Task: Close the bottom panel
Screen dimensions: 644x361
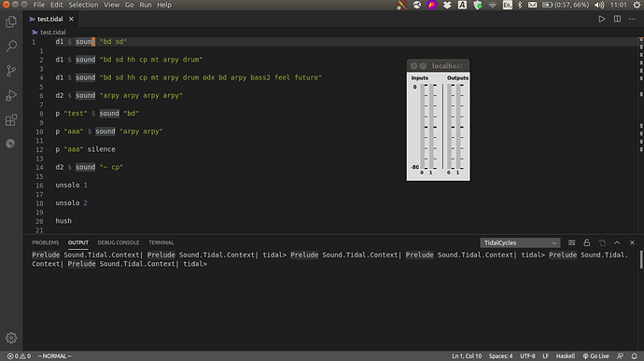Action: (632, 243)
